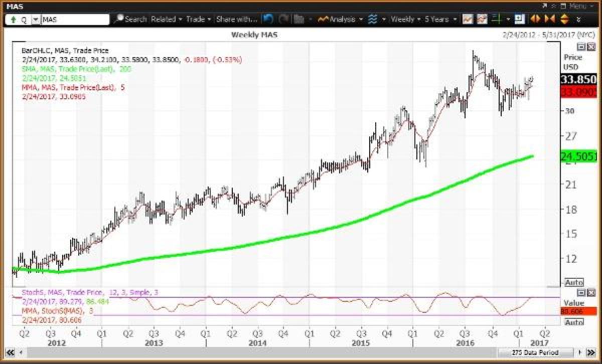Click the 2014 year axis label
Viewport: 602px width, 364px height.
[x=258, y=343]
